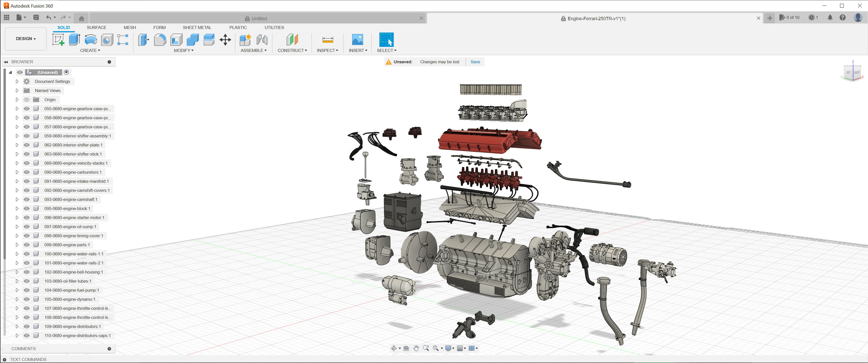The height and width of the screenshot is (363, 868).
Task: Open the CONSTRUCT menu label
Action: (x=292, y=50)
